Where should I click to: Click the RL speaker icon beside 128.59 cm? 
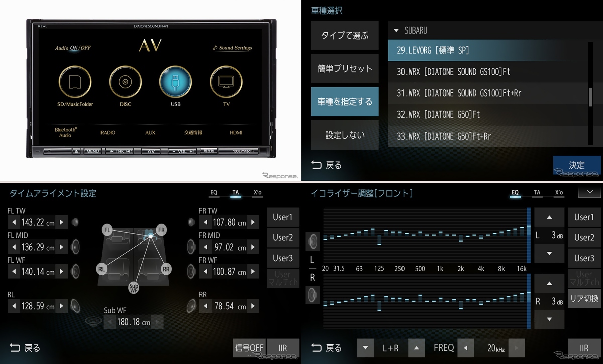(76, 305)
